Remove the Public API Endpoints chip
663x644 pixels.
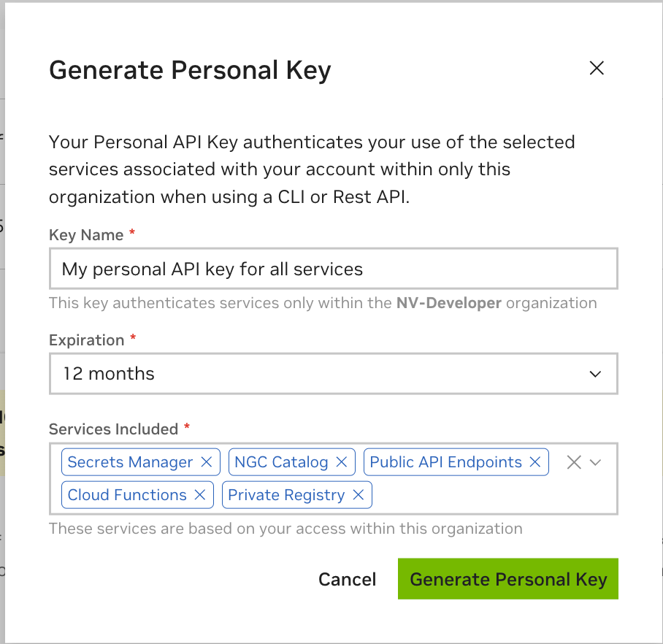[534, 462]
